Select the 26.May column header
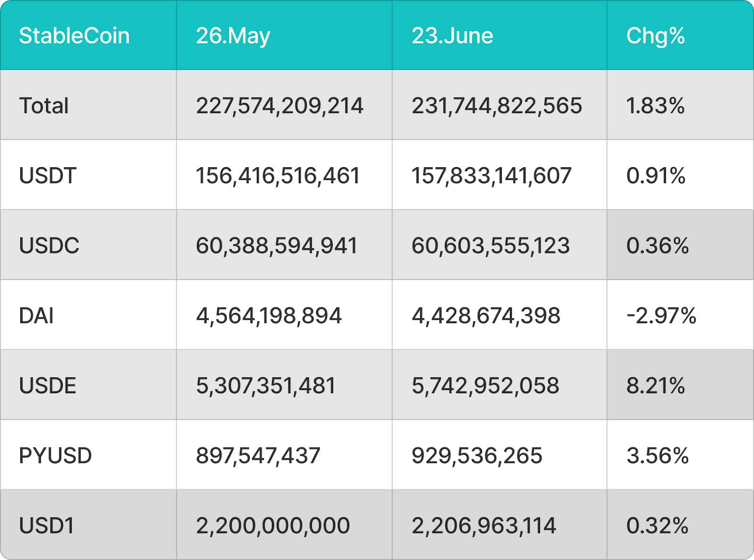This screenshot has height=560, width=754. tap(233, 36)
